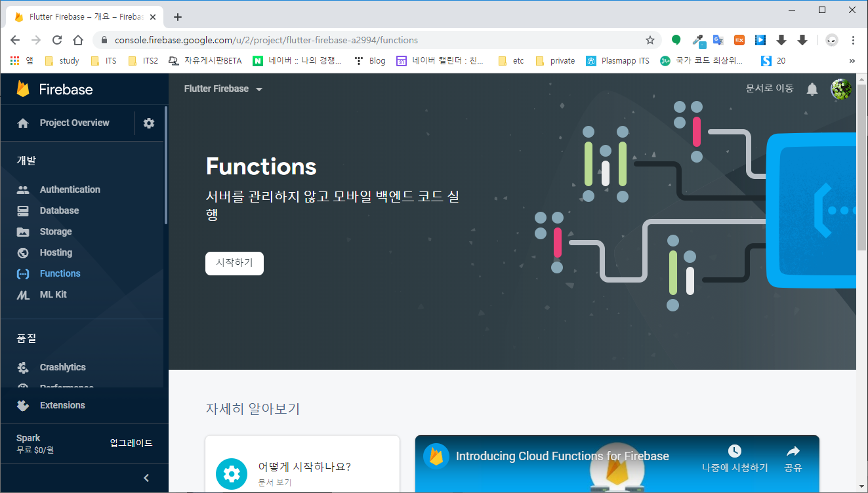Click the 시작하기 button
868x493 pixels.
234,264
